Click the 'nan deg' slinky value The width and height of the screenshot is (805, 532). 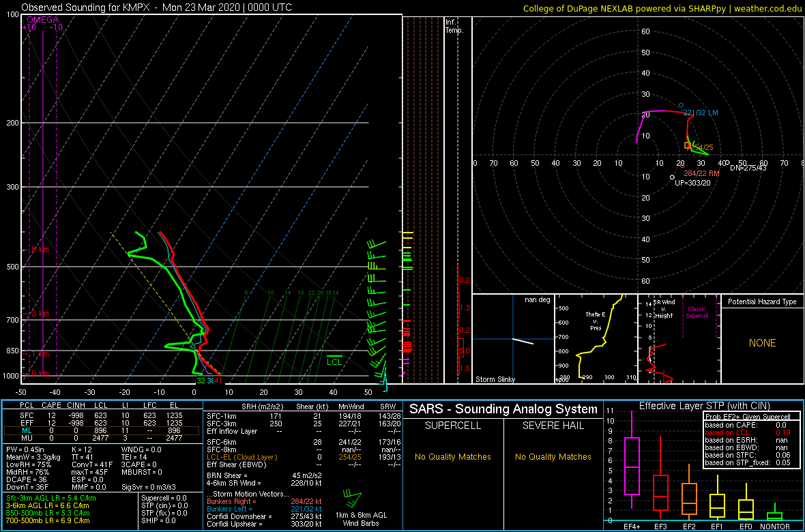point(536,299)
